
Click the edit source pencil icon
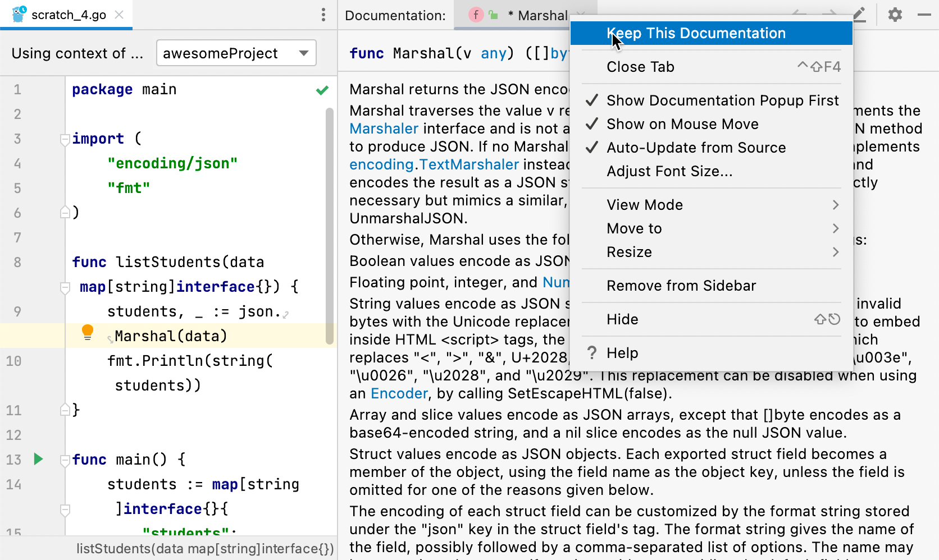coord(859,15)
